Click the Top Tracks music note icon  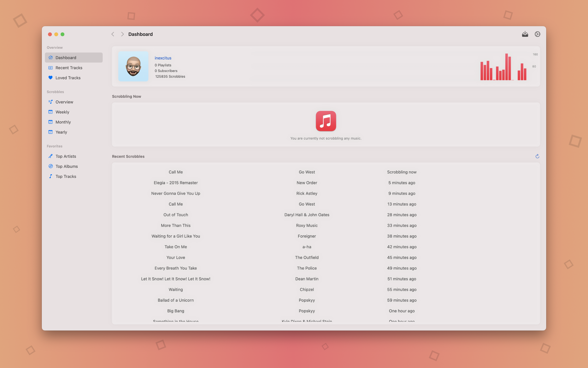click(51, 176)
